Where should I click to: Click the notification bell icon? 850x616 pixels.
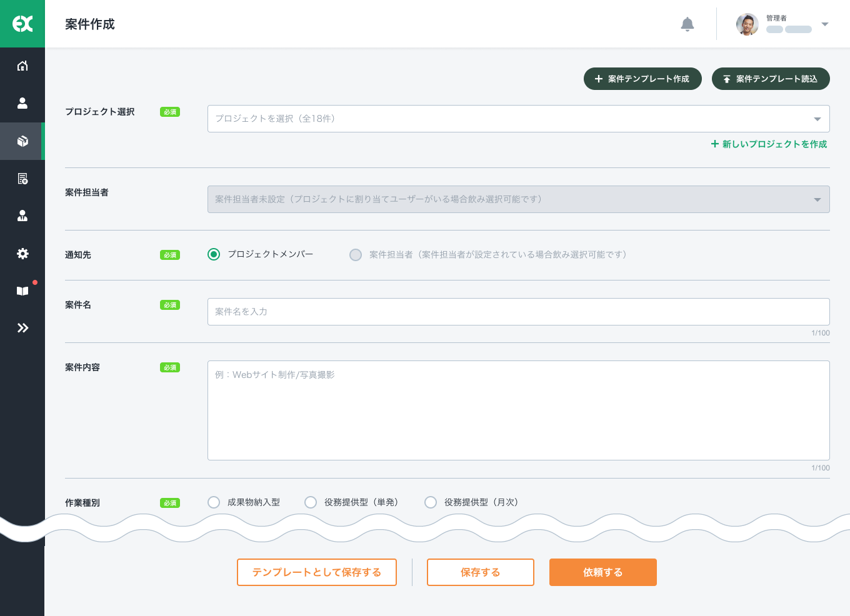point(687,24)
